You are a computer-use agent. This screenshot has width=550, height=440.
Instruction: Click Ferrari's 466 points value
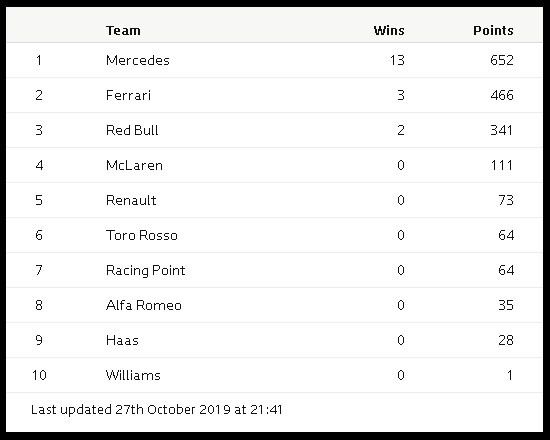502,95
